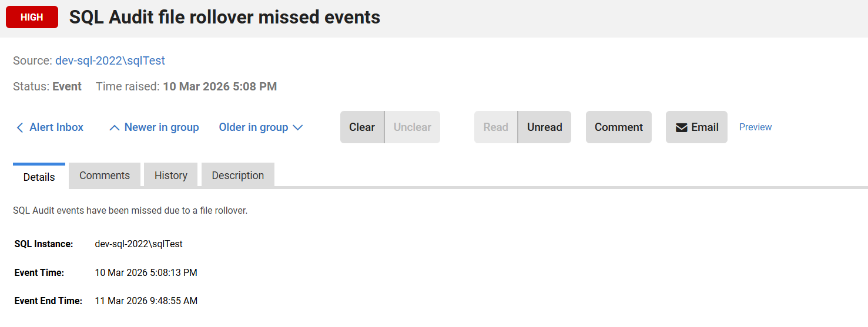Switch to the Details tab
The image size is (868, 327).
coord(39,177)
